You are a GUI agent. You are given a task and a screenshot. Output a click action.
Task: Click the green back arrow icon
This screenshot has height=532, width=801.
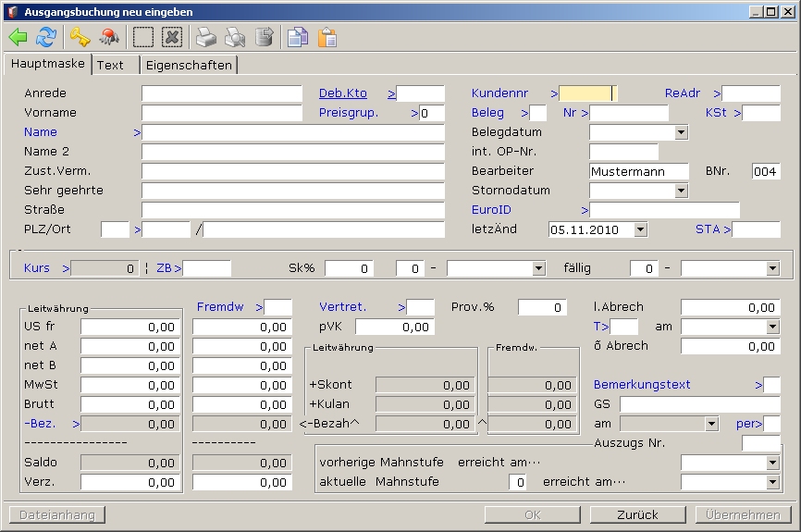coord(18,37)
